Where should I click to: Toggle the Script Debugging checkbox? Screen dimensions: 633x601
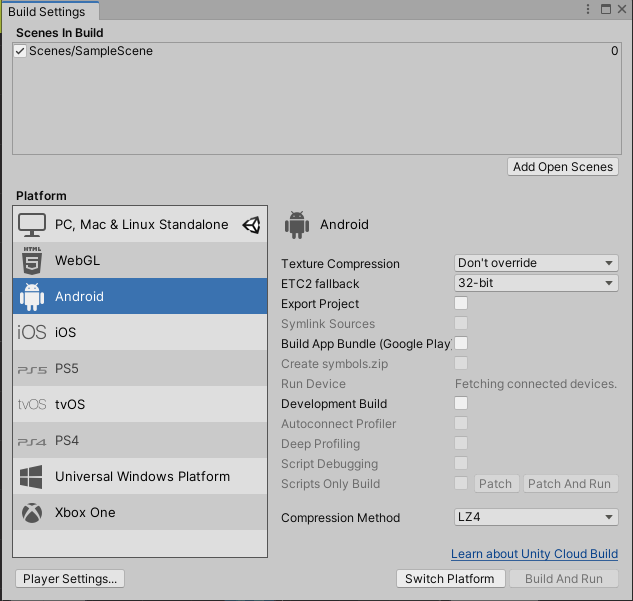pos(461,463)
